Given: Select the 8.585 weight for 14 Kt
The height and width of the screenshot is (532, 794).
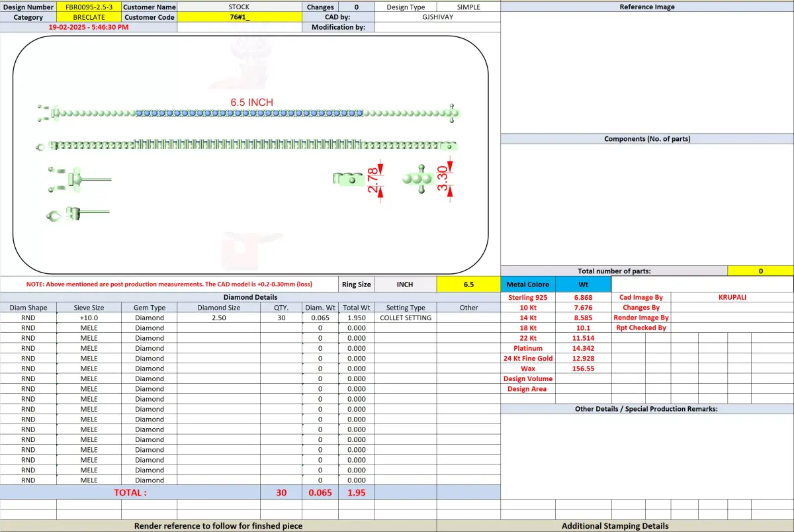Looking at the screenshot, I should 583,318.
